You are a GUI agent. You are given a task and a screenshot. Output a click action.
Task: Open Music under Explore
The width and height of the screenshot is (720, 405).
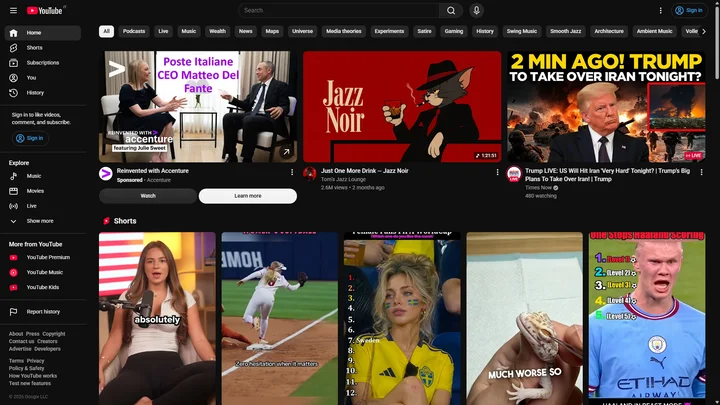[x=43, y=176]
